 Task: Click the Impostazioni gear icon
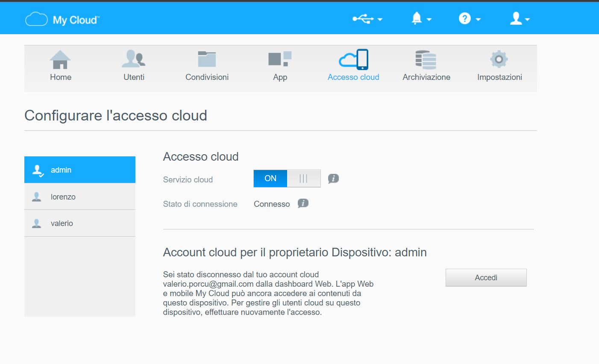coord(499,59)
